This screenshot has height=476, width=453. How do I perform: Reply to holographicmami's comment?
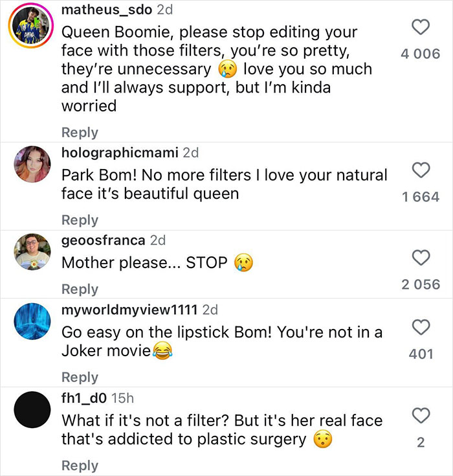pyautogui.click(x=80, y=220)
